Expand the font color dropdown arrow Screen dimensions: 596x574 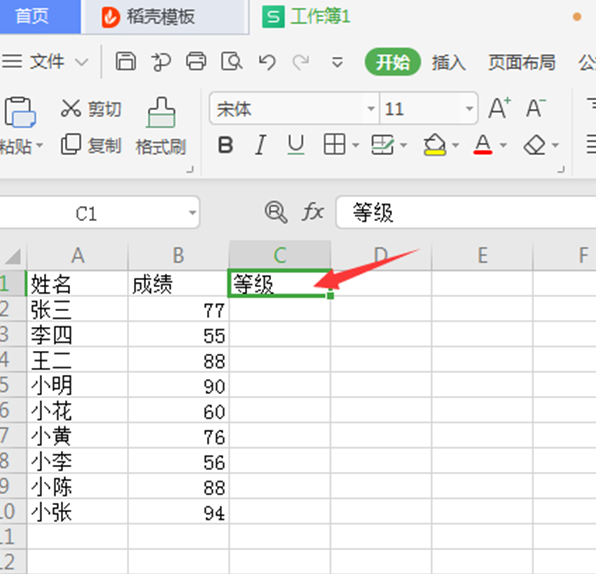(x=503, y=145)
